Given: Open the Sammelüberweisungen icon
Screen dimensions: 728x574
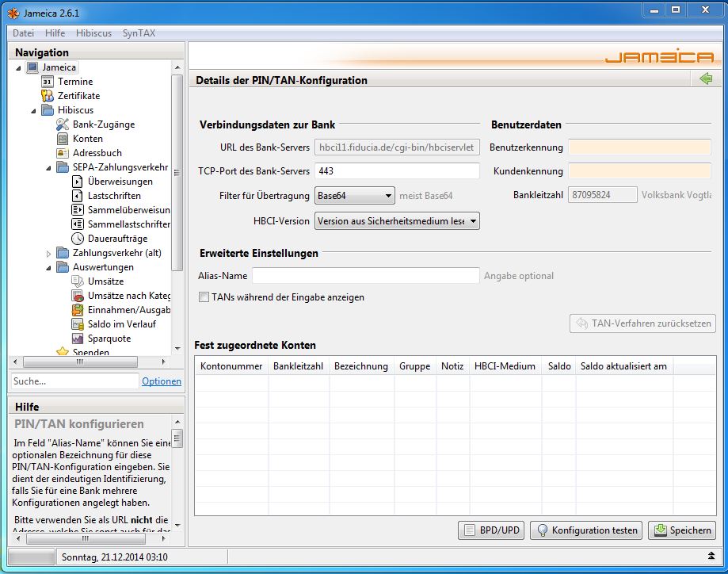Looking at the screenshot, I should [78, 210].
